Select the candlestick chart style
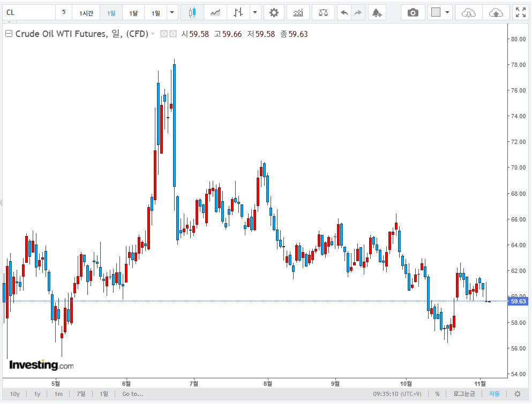Image resolution: width=532 pixels, height=404 pixels. coord(192,12)
